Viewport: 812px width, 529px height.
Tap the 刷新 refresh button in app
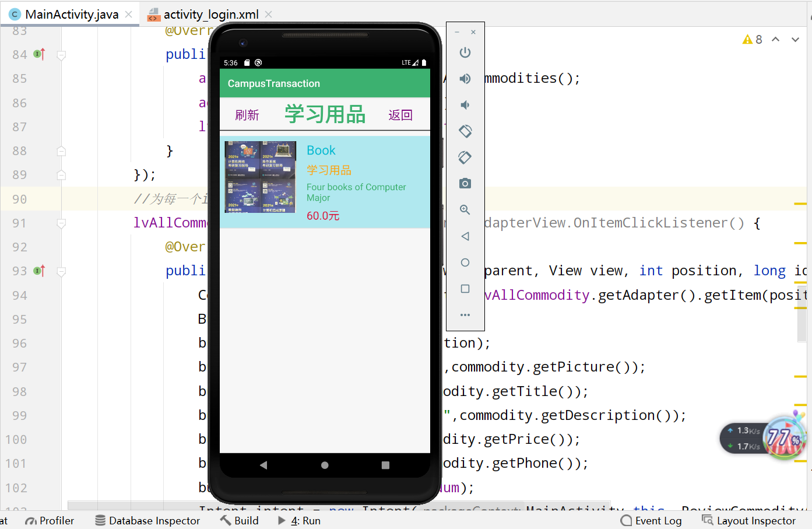(x=247, y=115)
